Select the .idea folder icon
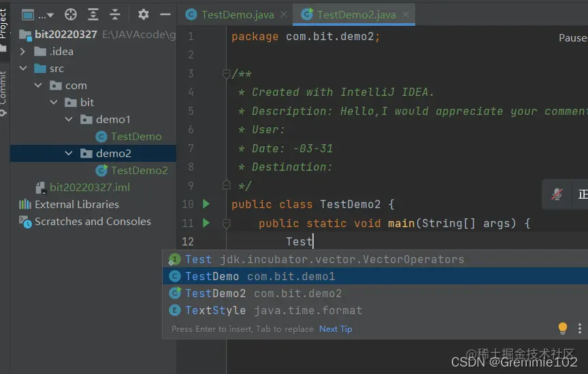The height and width of the screenshot is (374, 588). click(x=40, y=52)
